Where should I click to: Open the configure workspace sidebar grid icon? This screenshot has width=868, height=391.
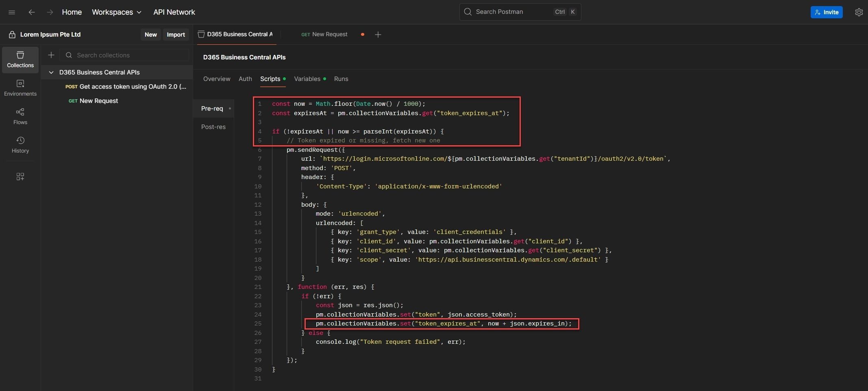point(20,177)
